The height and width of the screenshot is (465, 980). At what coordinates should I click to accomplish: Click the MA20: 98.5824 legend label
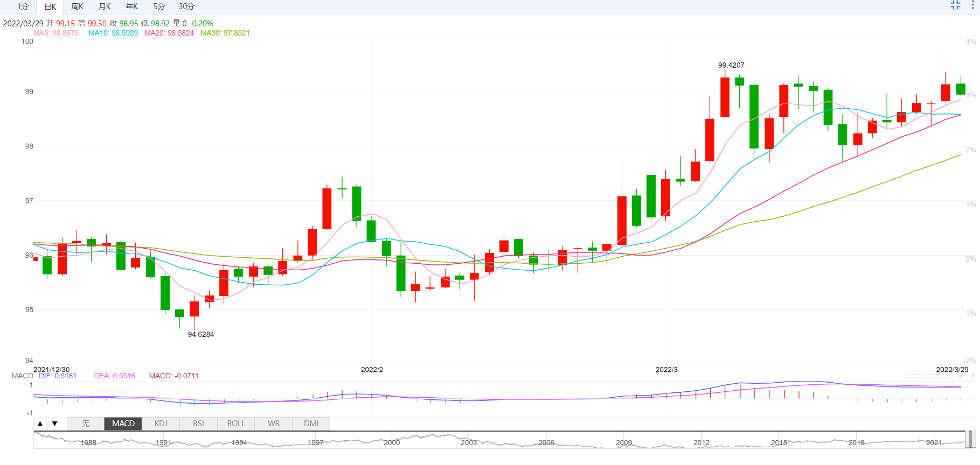point(169,33)
